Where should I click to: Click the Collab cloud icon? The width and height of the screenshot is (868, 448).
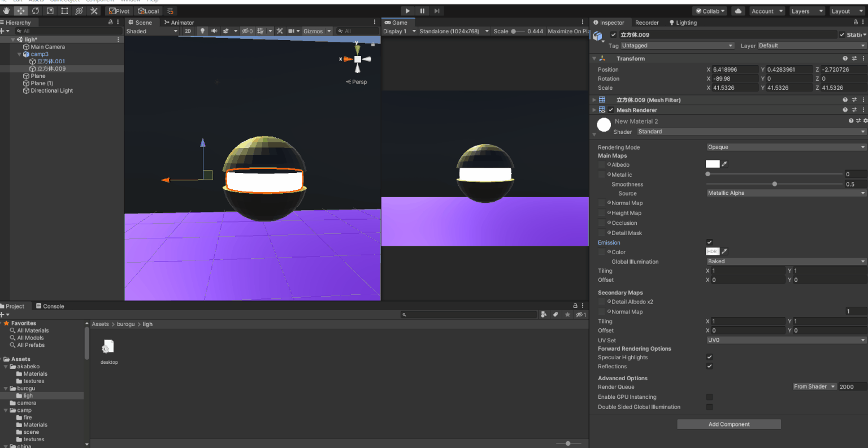point(737,11)
